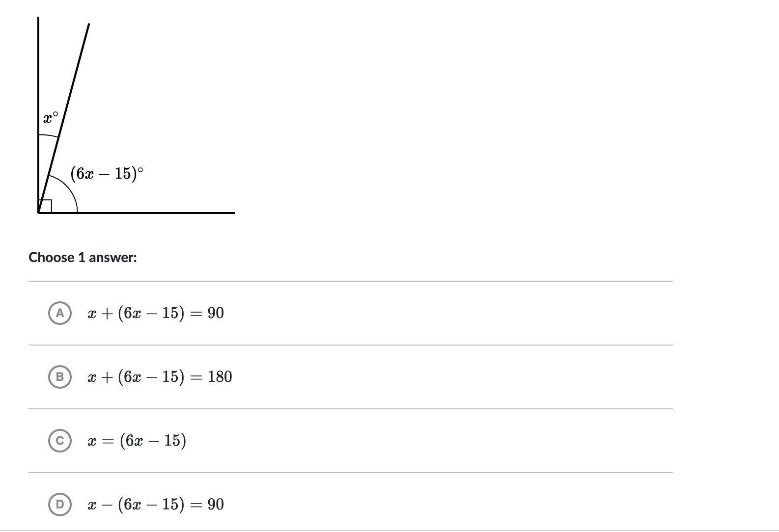Pick the radio button labeled D
Image resolution: width=779 pixels, height=532 pixels.
point(60,504)
